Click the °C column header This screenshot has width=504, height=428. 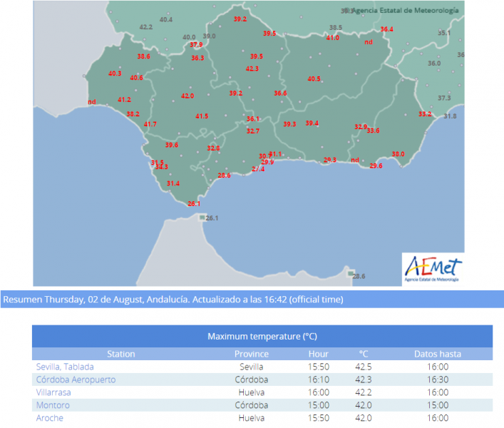pos(364,354)
